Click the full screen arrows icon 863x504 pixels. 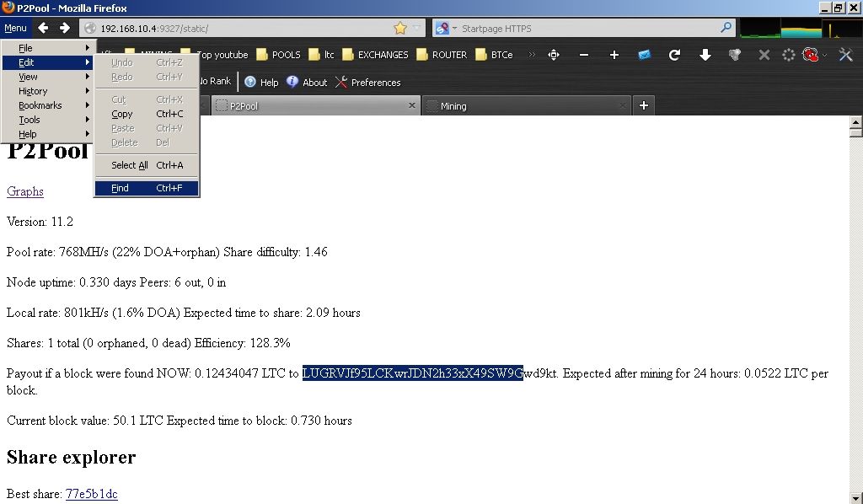[x=554, y=55]
